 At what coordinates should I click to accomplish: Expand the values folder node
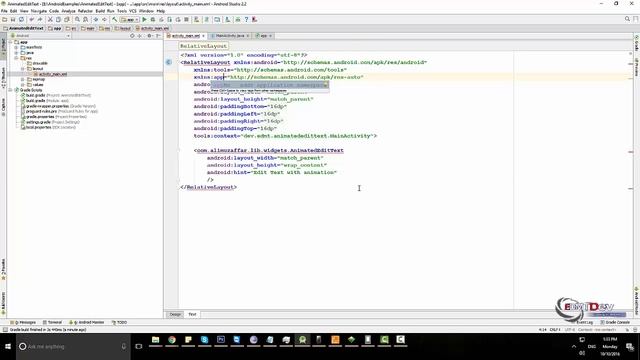22,84
